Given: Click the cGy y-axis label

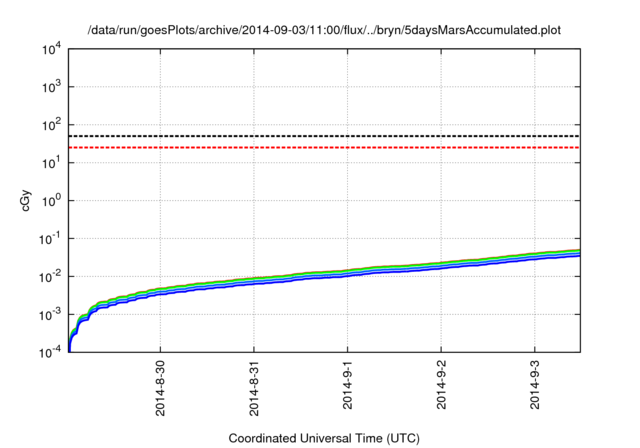Looking at the screenshot, I should (26, 201).
